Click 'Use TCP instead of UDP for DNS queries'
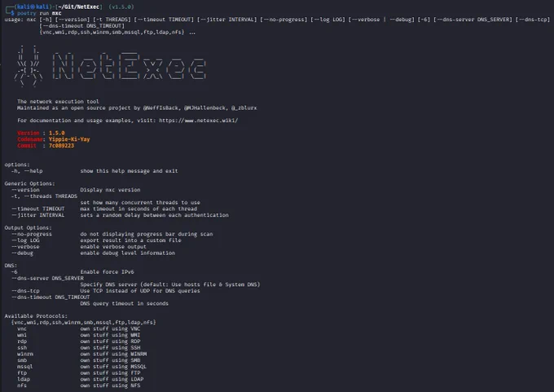The width and height of the screenshot is (554, 392). (x=140, y=291)
